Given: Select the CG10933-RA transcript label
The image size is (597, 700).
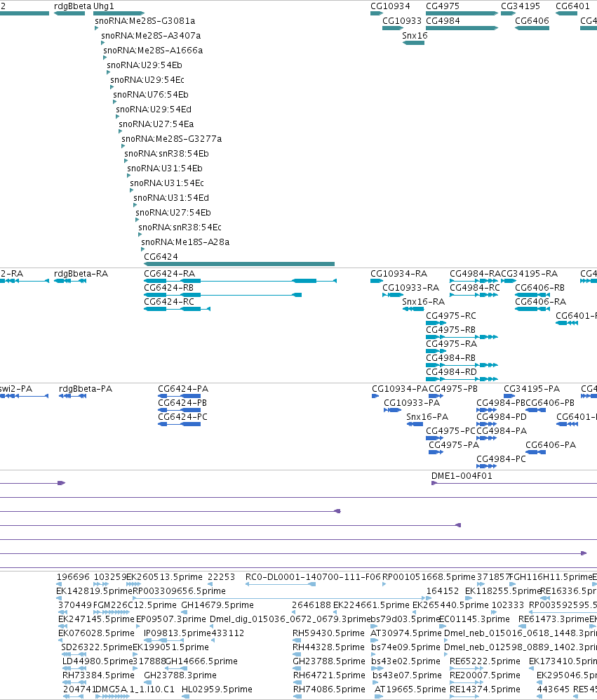Looking at the screenshot, I should pyautogui.click(x=410, y=288).
